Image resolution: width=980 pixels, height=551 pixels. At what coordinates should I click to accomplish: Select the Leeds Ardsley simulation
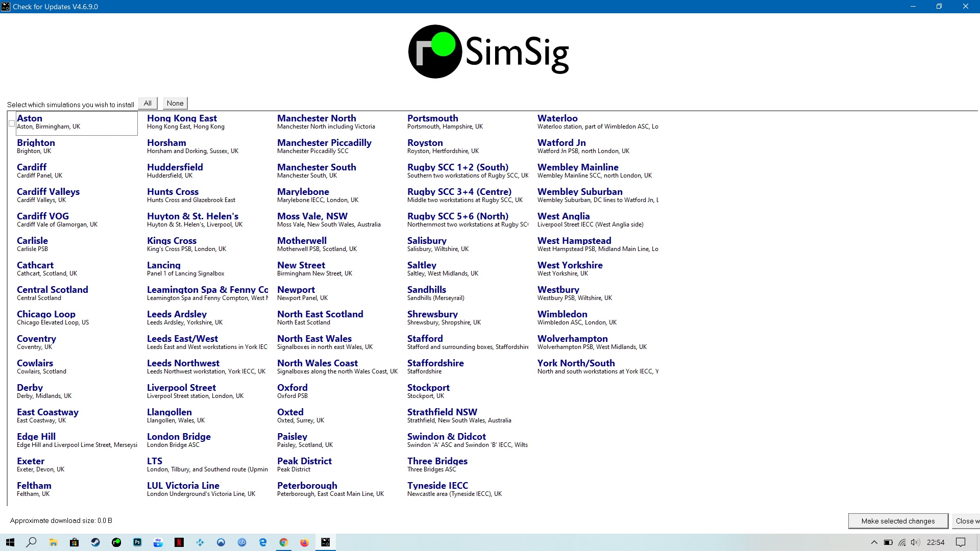tap(185, 317)
